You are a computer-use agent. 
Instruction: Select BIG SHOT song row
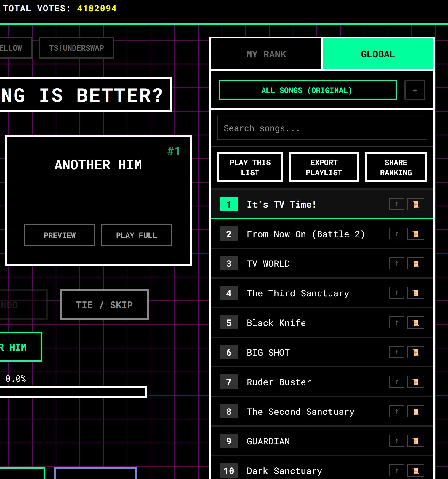coord(322,352)
